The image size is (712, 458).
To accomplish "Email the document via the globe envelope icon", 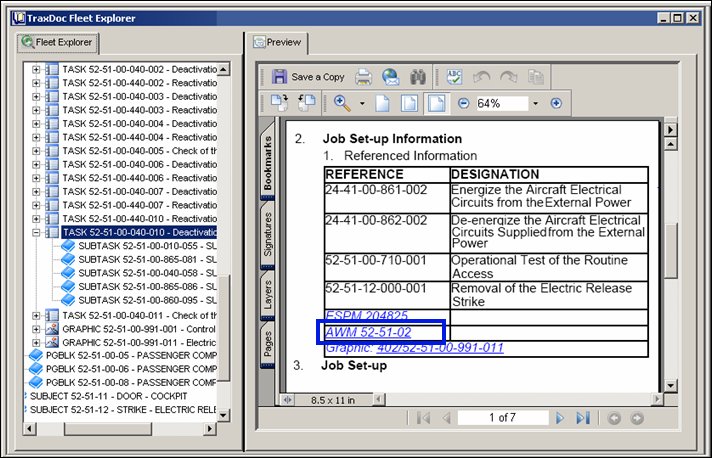I will pyautogui.click(x=391, y=77).
